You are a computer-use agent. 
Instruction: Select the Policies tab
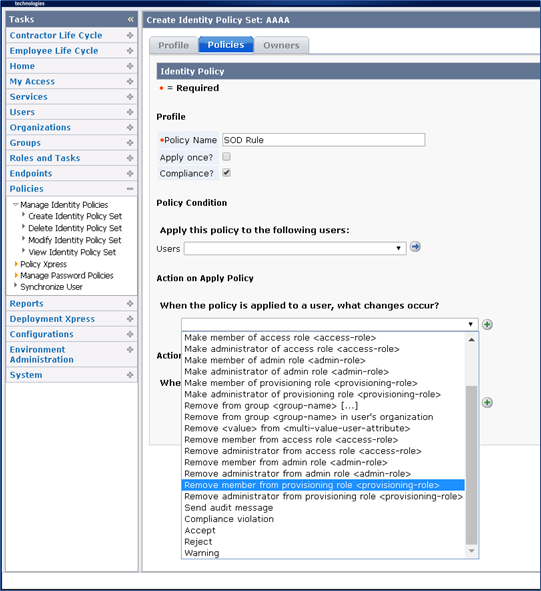tap(226, 45)
